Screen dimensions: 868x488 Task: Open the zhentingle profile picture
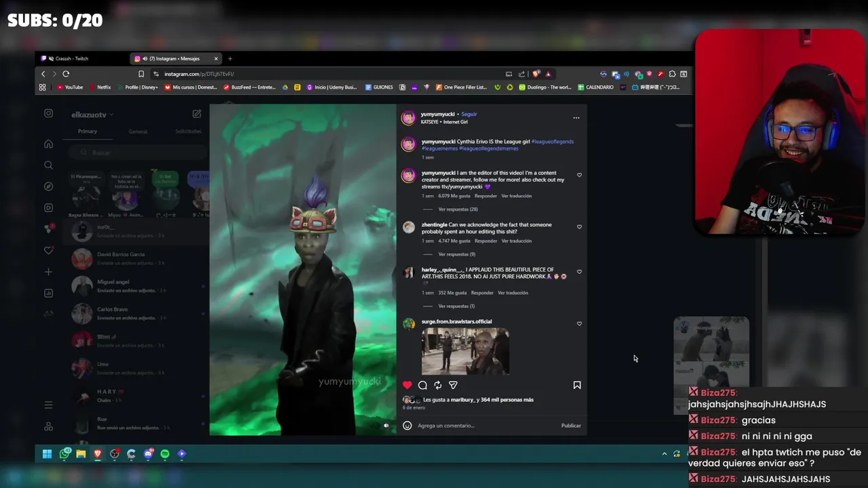[x=408, y=228]
